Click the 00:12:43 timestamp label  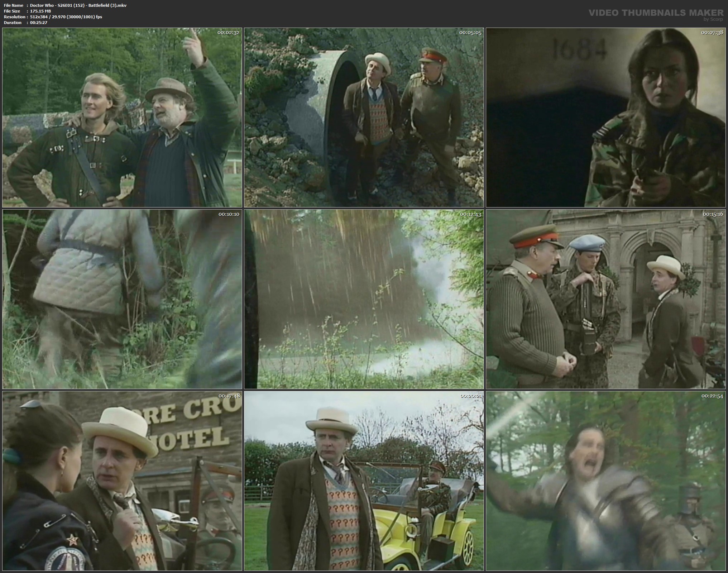pyautogui.click(x=470, y=214)
